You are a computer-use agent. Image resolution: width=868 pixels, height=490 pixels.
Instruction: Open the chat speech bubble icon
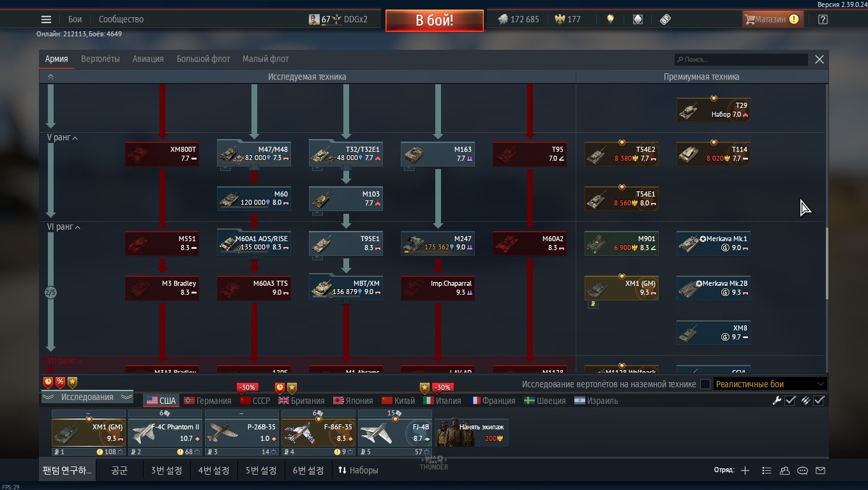[803, 470]
